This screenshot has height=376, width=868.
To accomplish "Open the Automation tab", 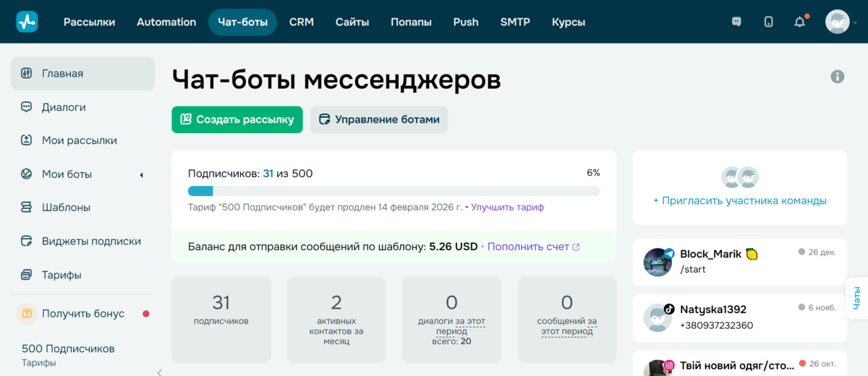I will [166, 22].
